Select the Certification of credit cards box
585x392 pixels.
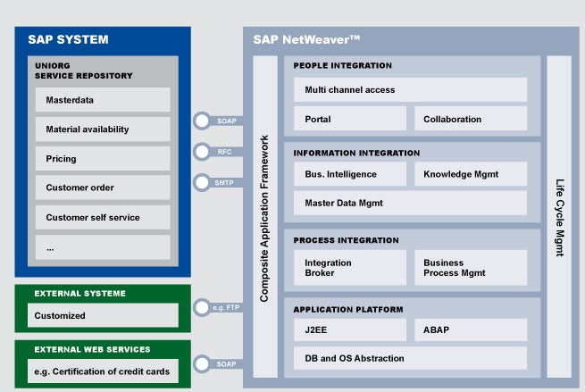pyautogui.click(x=103, y=371)
